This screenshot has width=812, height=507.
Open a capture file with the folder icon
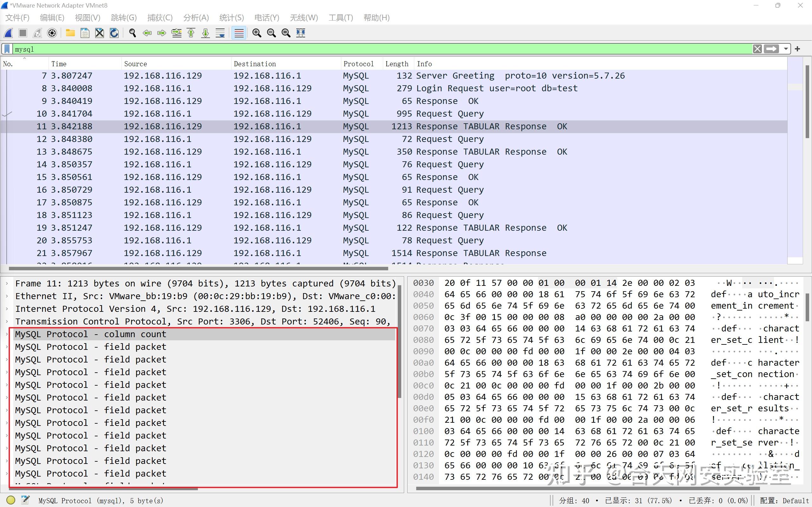(70, 33)
